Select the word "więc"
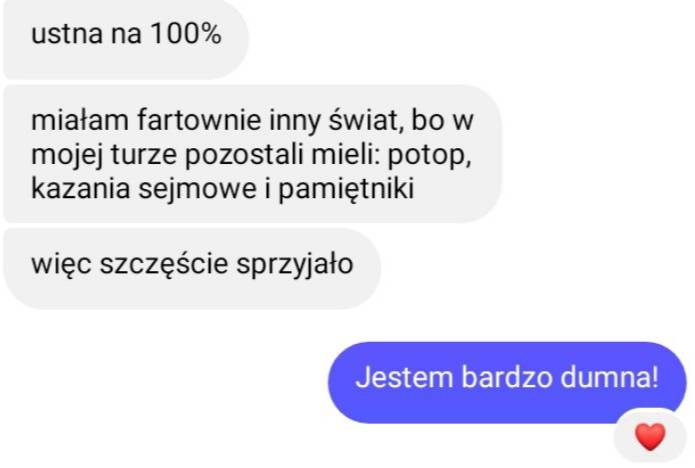 coord(61,266)
